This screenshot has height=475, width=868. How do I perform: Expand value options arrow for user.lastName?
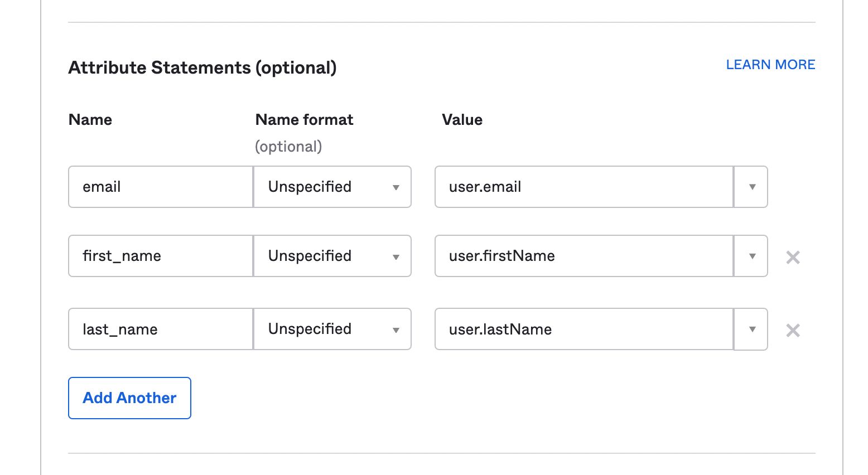tap(751, 329)
